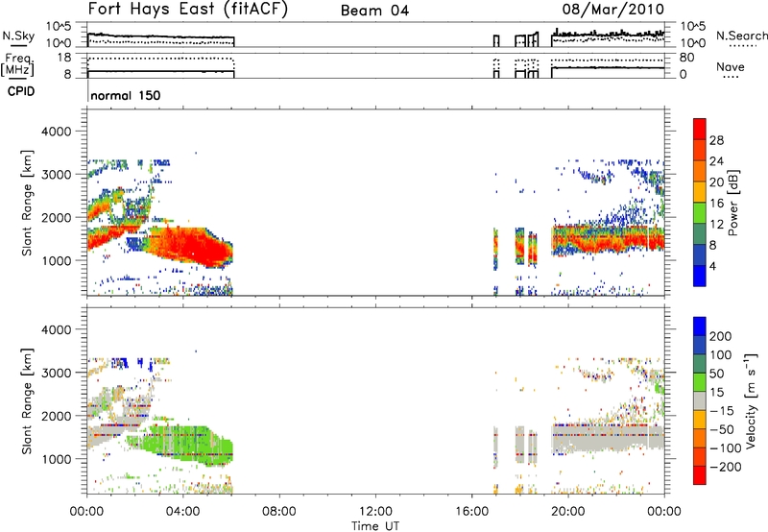
Task: Click the left '10^5' noise axis label
Action: click(59, 27)
